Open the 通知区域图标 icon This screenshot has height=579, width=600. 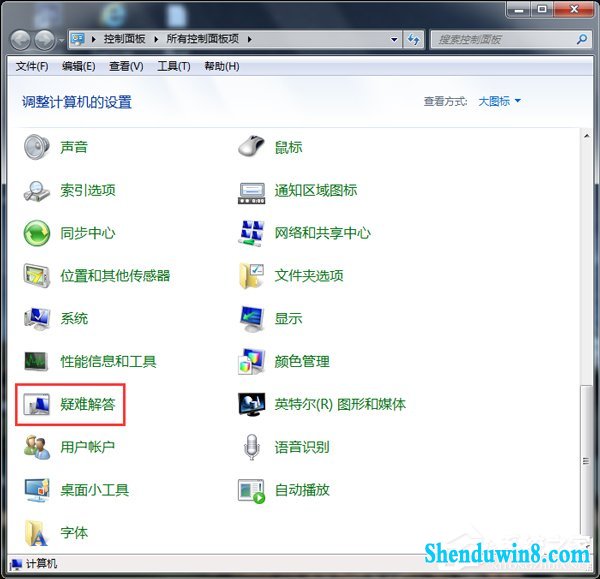pyautogui.click(x=251, y=193)
